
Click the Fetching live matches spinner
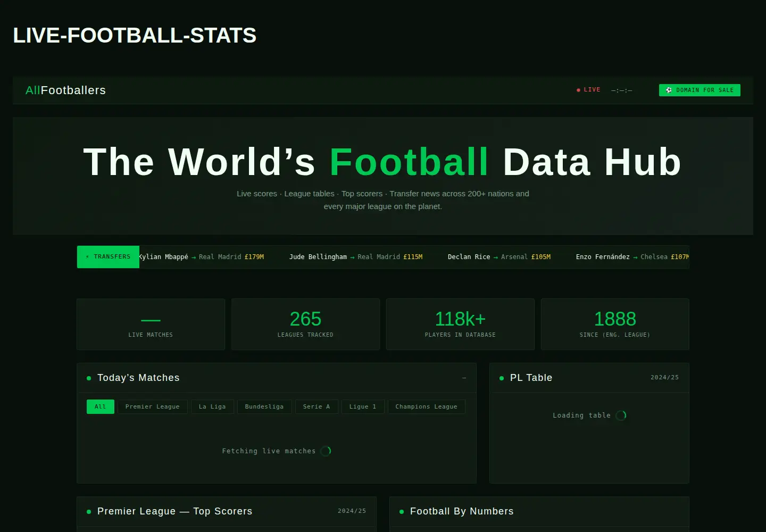pyautogui.click(x=326, y=451)
